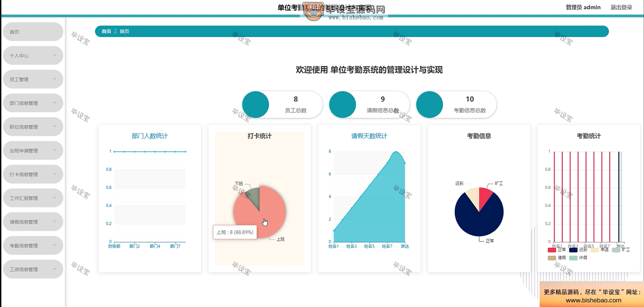644x307 pixels.
Task: Click the 考勤信息总数 count value 10
Action: pyautogui.click(x=470, y=99)
